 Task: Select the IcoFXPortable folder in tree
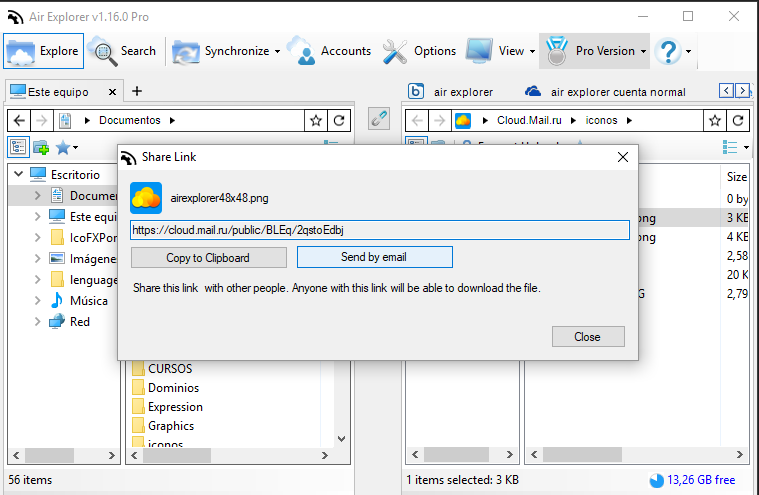[83, 238]
